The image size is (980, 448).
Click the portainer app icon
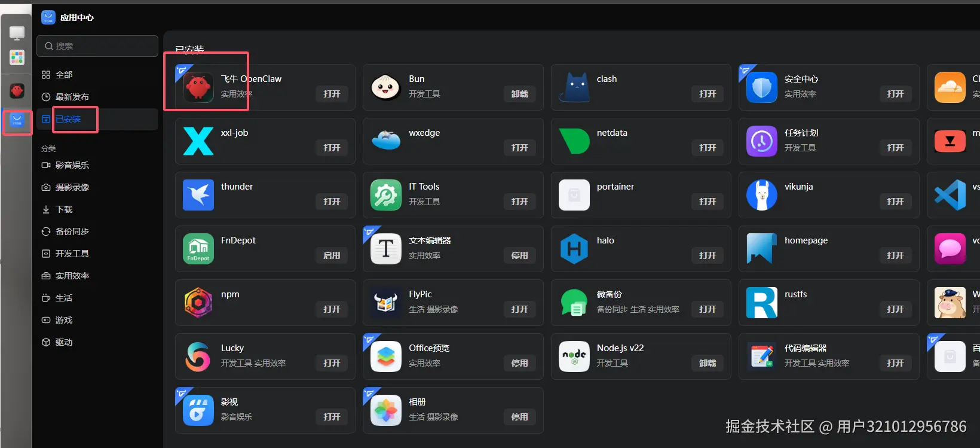click(574, 195)
